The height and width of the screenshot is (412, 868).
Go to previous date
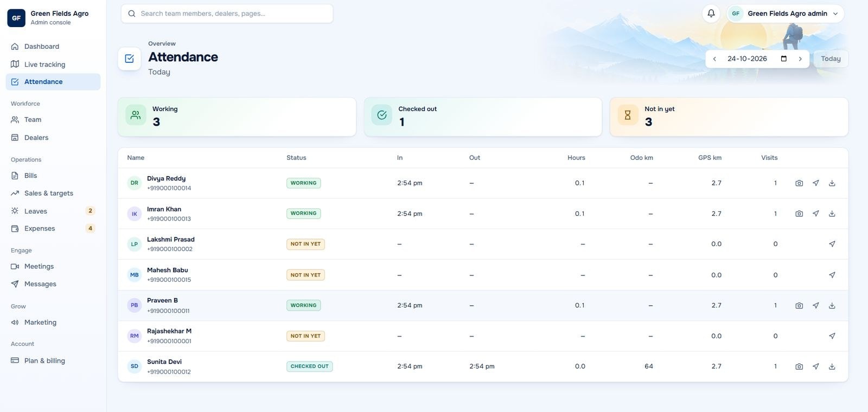coord(714,59)
